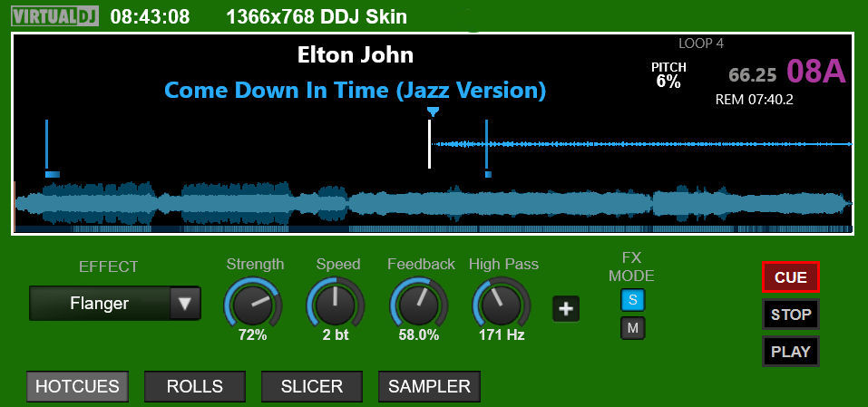868x407 pixels.
Task: Click the key display 08A
Action: pyautogui.click(x=816, y=71)
